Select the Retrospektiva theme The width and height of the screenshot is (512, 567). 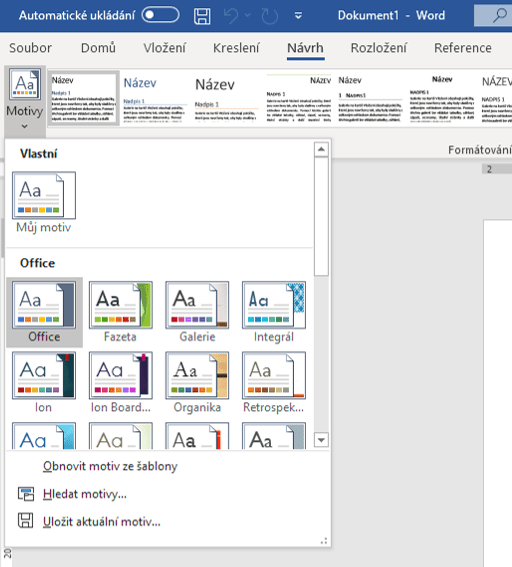[x=274, y=383]
